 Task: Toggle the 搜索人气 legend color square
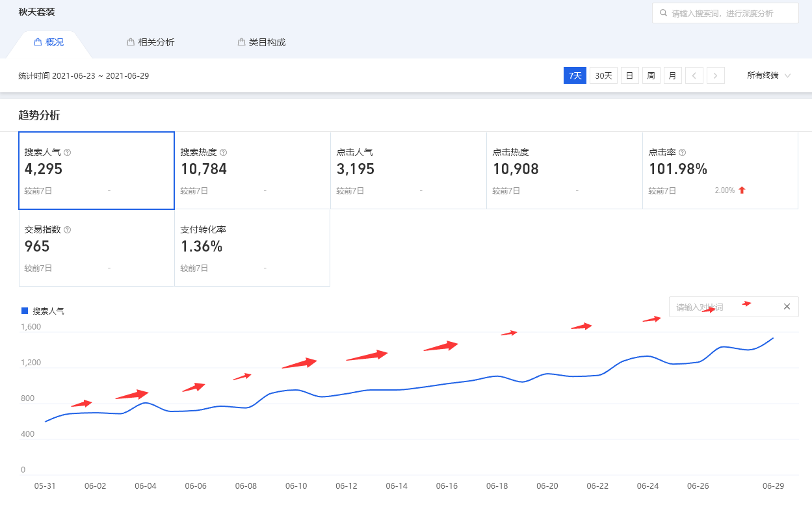click(x=25, y=311)
